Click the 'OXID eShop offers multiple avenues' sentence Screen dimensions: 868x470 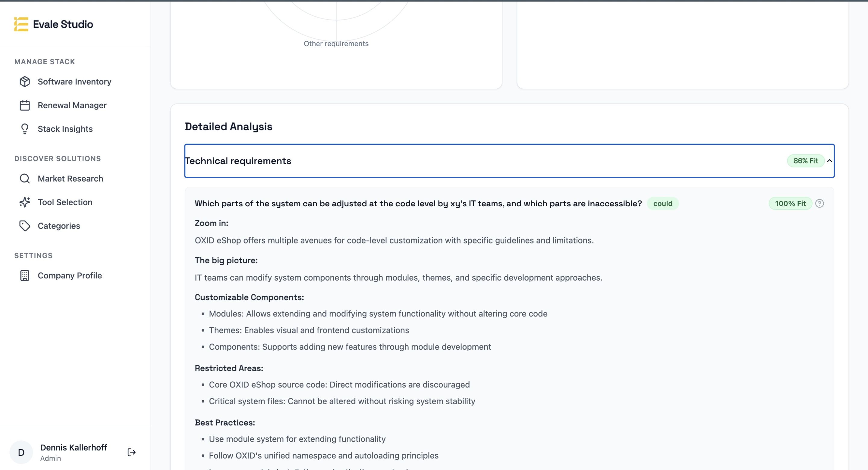(394, 240)
